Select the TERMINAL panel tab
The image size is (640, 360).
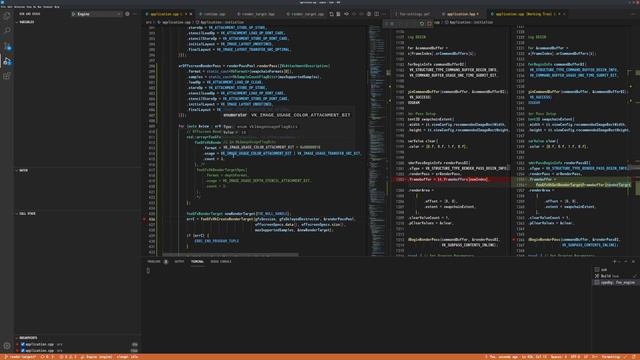(x=197, y=262)
